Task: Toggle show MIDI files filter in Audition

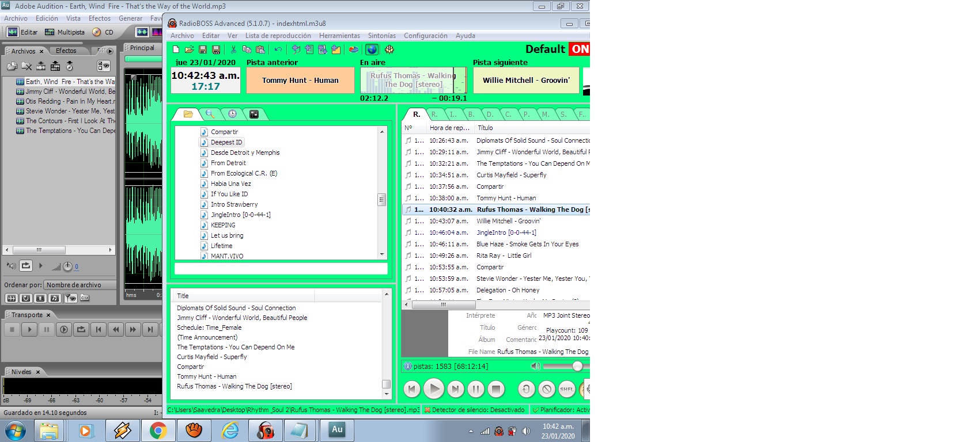Action: (x=55, y=298)
